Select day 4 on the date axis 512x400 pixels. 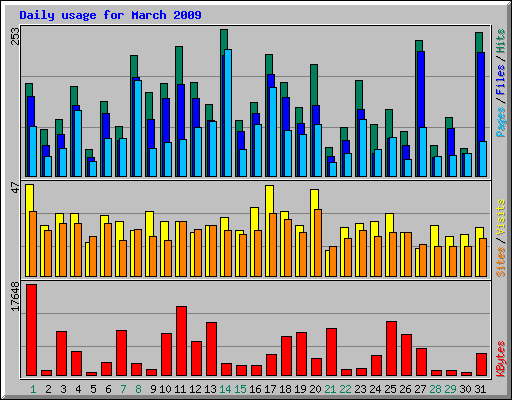[78, 389]
